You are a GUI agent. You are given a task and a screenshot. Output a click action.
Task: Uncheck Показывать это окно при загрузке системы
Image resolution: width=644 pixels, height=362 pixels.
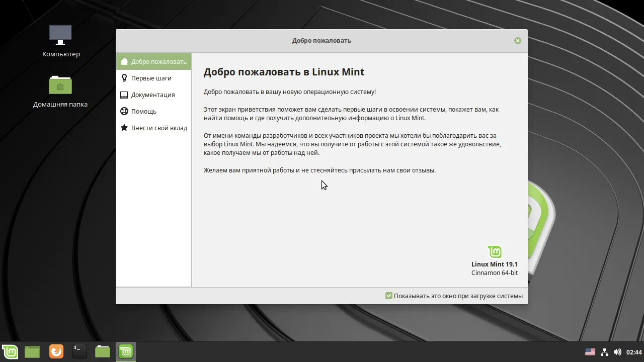tap(389, 296)
